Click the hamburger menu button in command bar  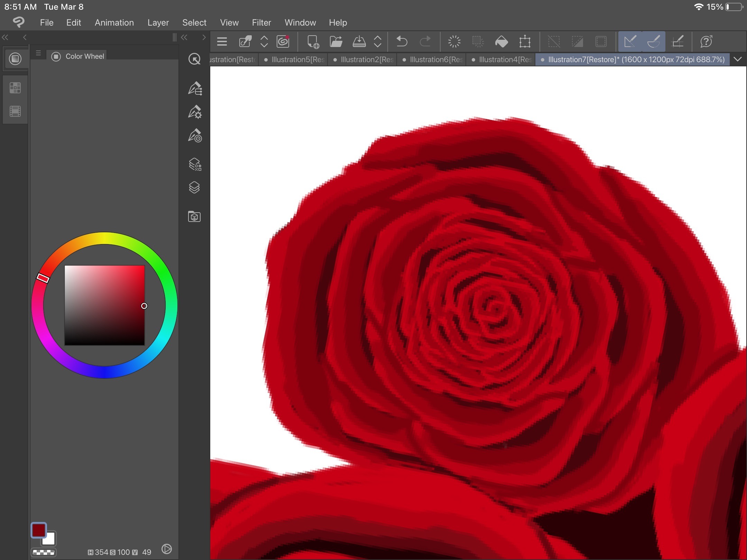click(222, 41)
